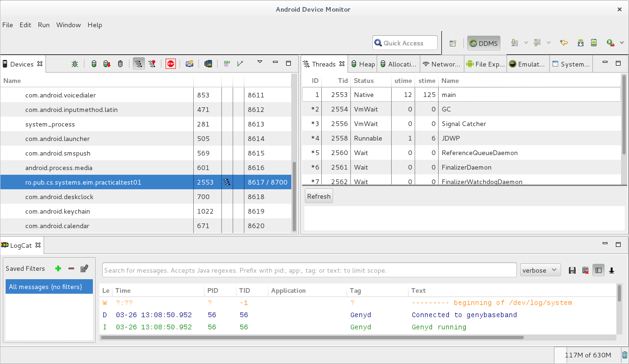Select the com.android.launcher process row
This screenshot has height=364, width=629.
(146, 139)
